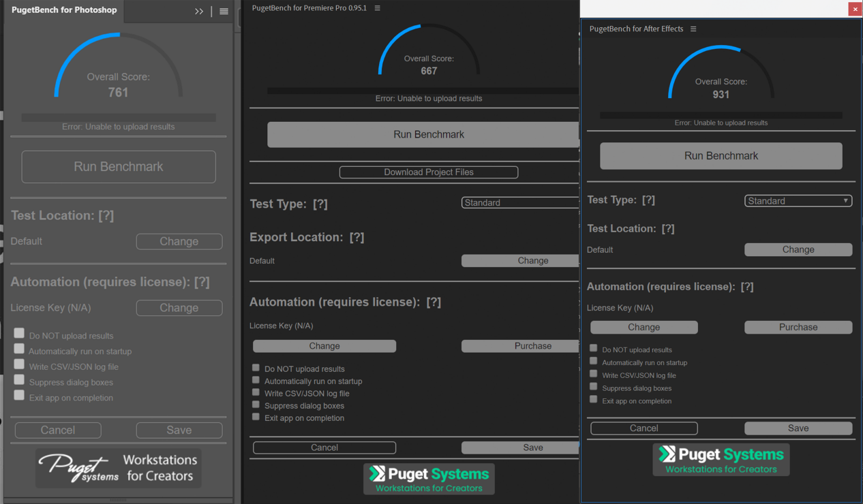Open the Premiere Pro panel menu icon
Image resolution: width=863 pixels, height=504 pixels.
[x=378, y=8]
